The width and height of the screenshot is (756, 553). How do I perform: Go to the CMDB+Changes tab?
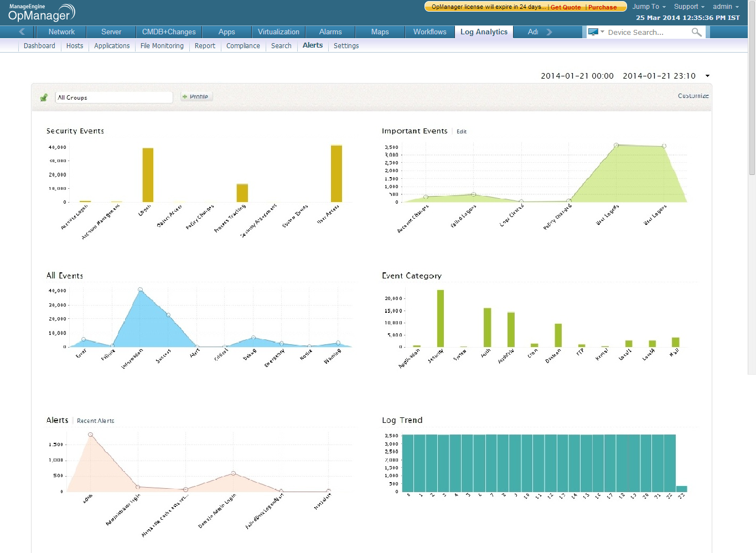169,32
